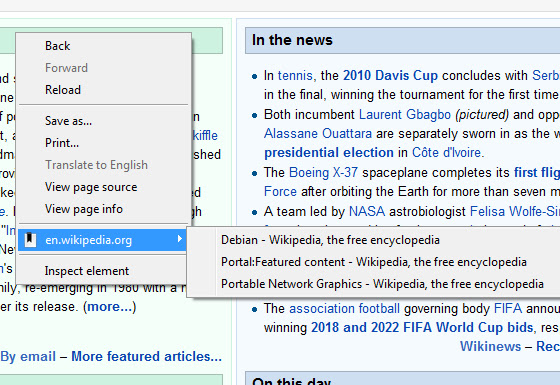Click More featured articles... link

coord(146,356)
